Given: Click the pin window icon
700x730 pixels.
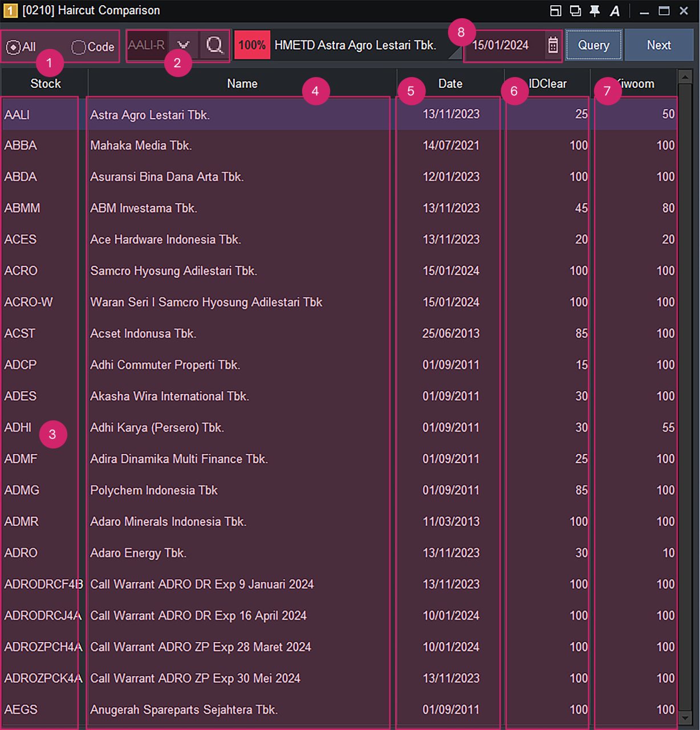Looking at the screenshot, I should point(595,11).
